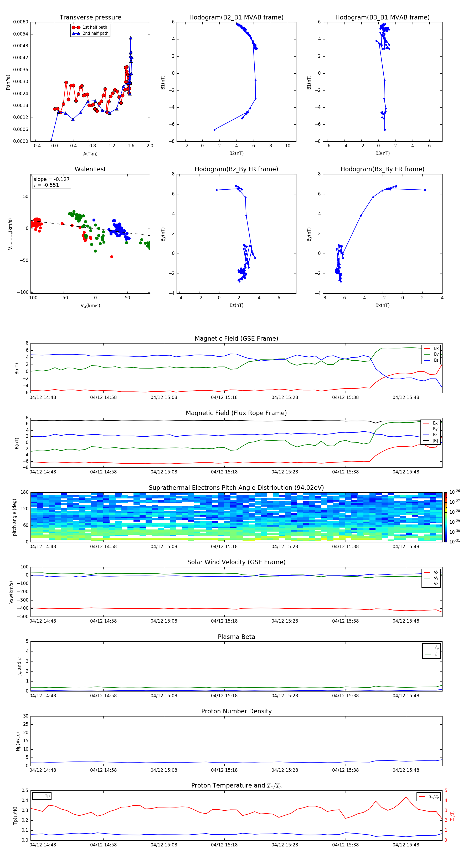Click the pitch angle distribution colorbar
Screen dimensions: 473x868
click(445, 517)
